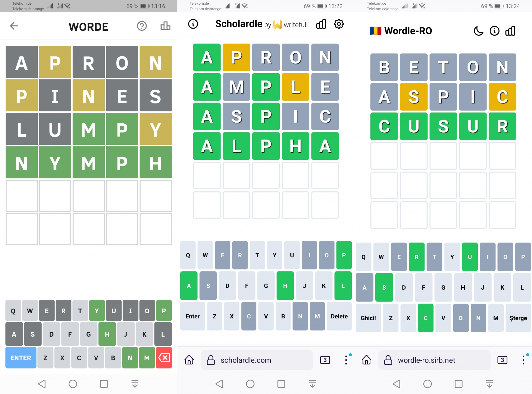Open WORDE help question mark icon
This screenshot has height=394, width=532.
tap(142, 26)
